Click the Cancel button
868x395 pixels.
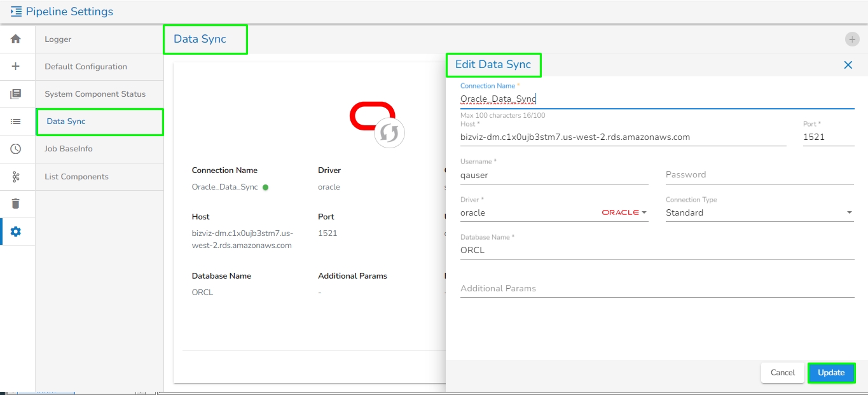(x=783, y=373)
